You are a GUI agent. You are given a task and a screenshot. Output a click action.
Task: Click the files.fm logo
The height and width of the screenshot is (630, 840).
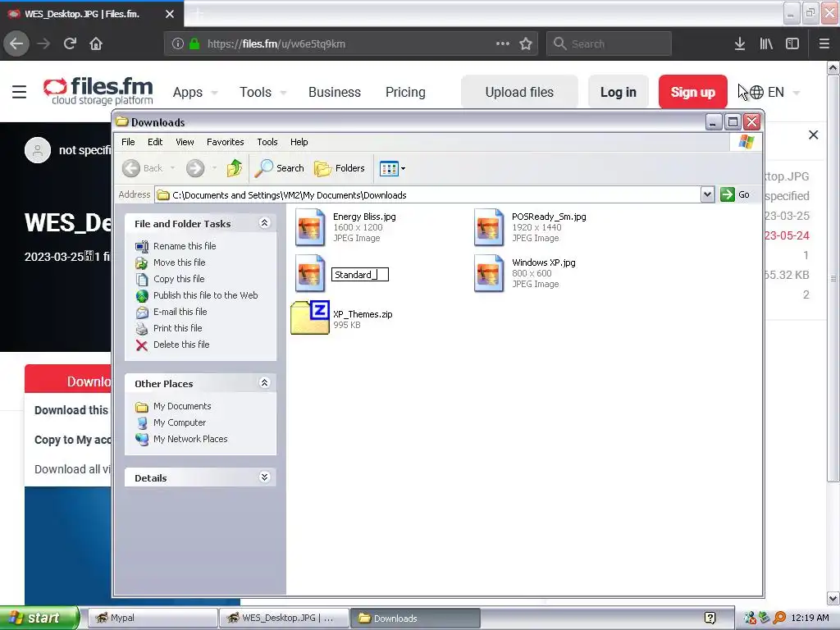point(98,91)
